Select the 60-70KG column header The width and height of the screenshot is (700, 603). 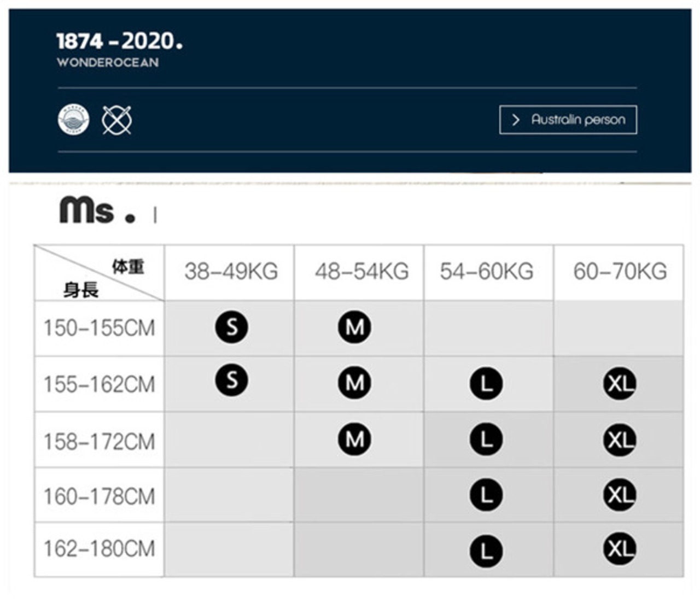(x=620, y=272)
